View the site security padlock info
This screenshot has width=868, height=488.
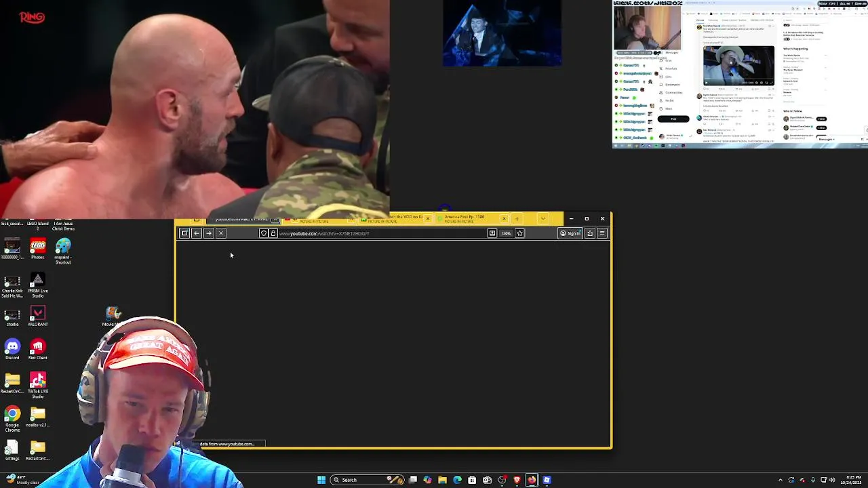273,233
